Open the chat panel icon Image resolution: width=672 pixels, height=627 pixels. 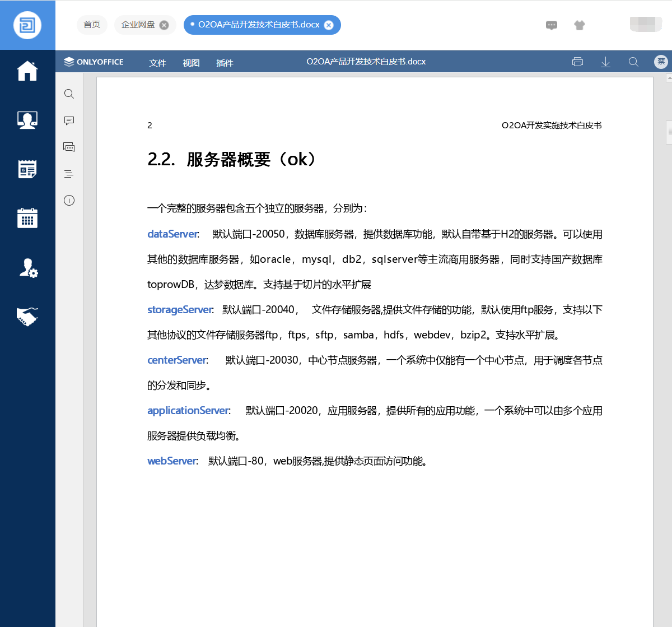coord(69,147)
